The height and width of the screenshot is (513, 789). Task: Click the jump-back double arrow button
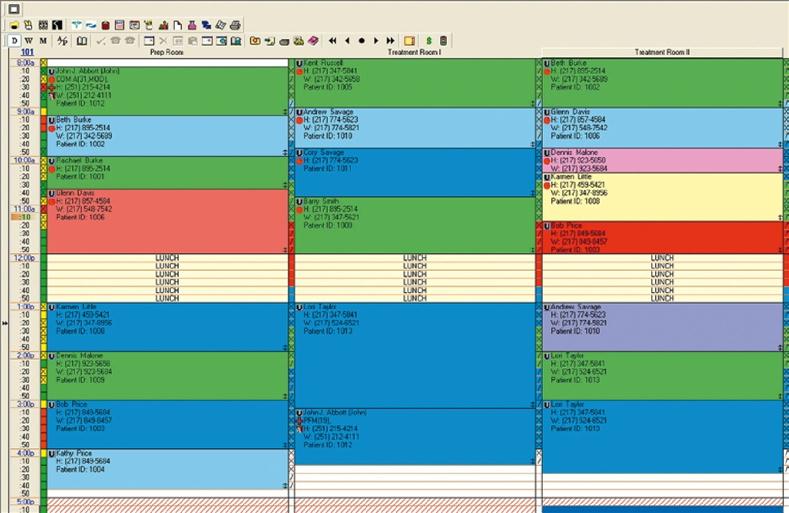coord(332,40)
